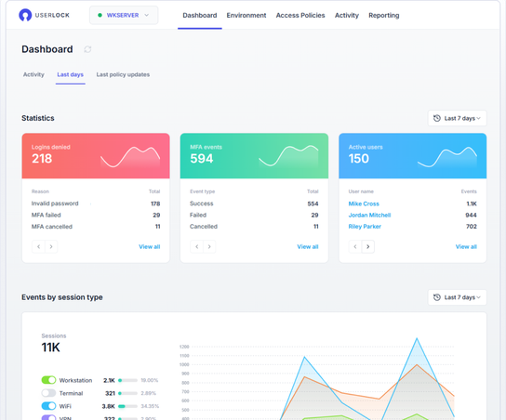506x420 pixels.
Task: View all MFA events
Action: (x=308, y=246)
